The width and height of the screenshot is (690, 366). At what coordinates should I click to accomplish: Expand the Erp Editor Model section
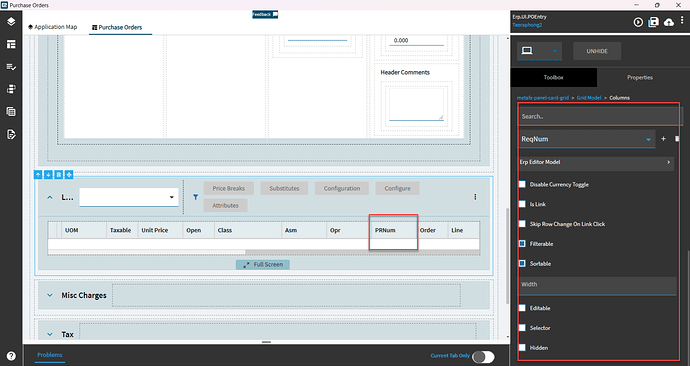[x=596, y=162]
